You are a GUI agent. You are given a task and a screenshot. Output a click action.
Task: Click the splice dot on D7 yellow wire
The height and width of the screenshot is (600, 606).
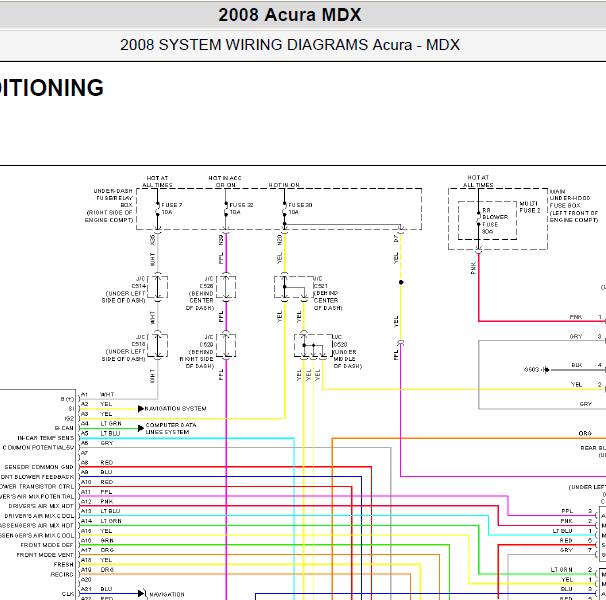point(401,283)
